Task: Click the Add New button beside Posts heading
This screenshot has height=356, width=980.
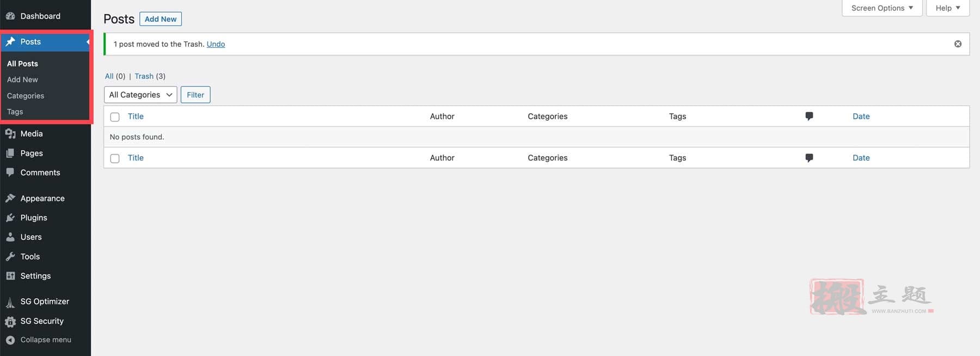Action: pyautogui.click(x=161, y=19)
